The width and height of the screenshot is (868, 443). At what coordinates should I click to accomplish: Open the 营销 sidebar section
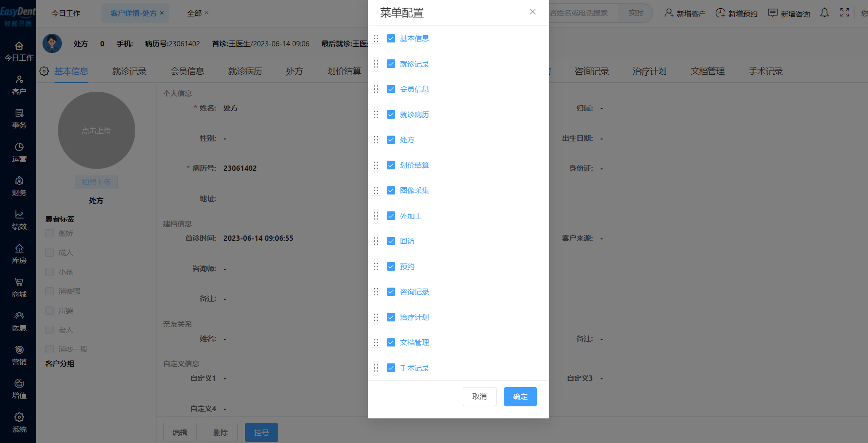point(19,356)
